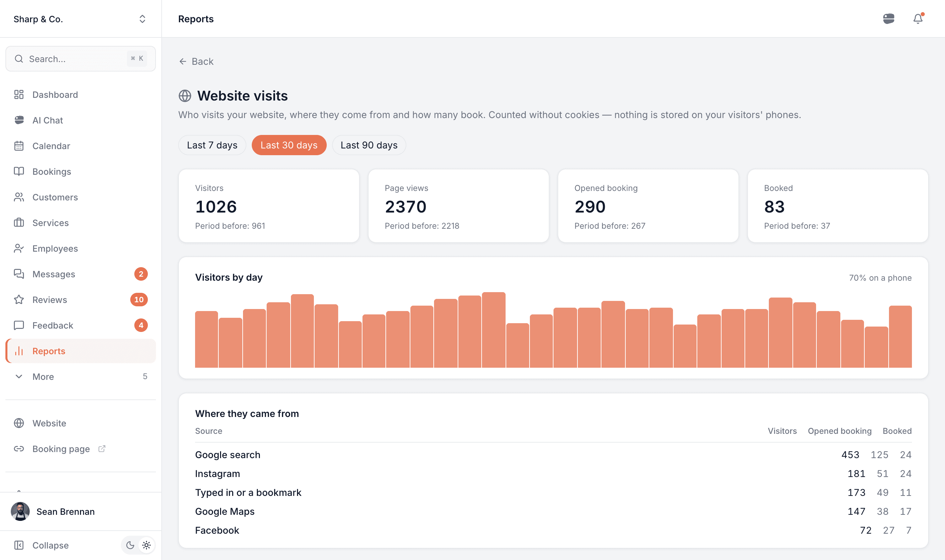Click the Collapse sidebar panel icon

[x=19, y=545]
